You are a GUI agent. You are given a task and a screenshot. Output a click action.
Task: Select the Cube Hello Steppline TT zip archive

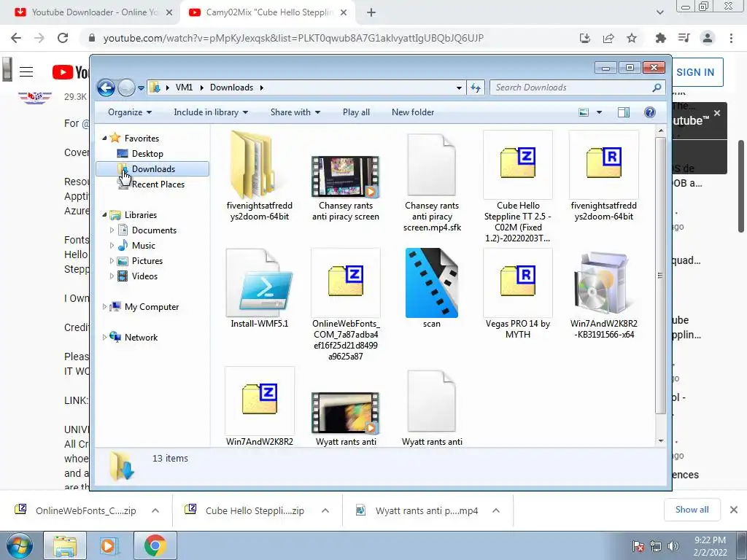pos(518,164)
